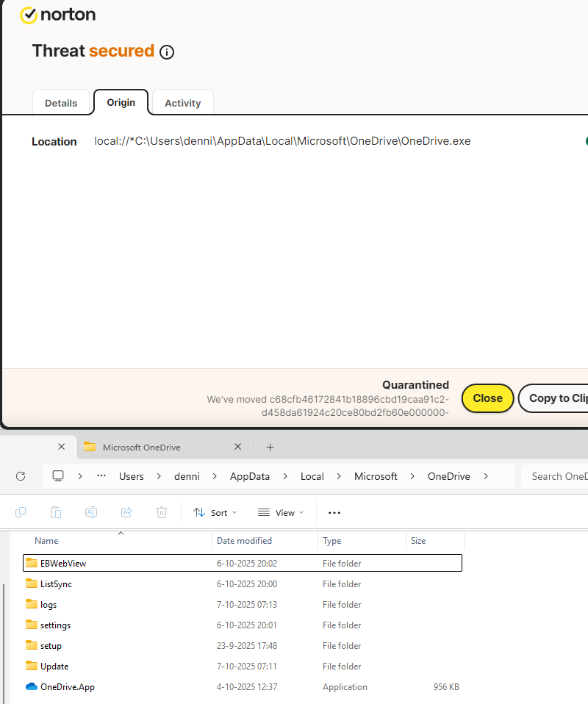The width and height of the screenshot is (588, 704).
Task: Click the Refresh icon beside address bar
Action: [21, 476]
